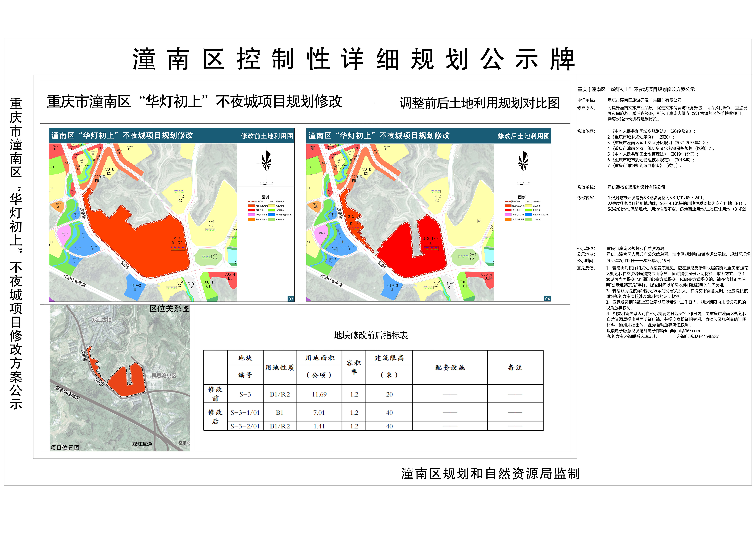Image resolution: width=756 pixels, height=534 pixels.
Task: Click page number badge 04 on the after map
Action: (548, 299)
